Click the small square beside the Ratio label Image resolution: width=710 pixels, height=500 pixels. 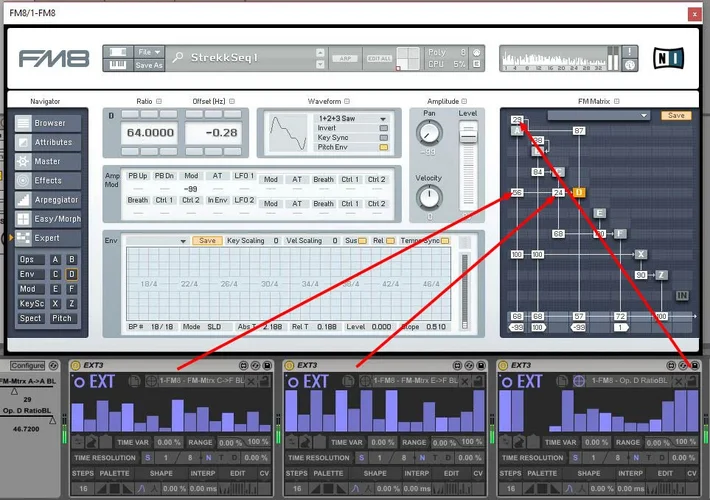(159, 101)
